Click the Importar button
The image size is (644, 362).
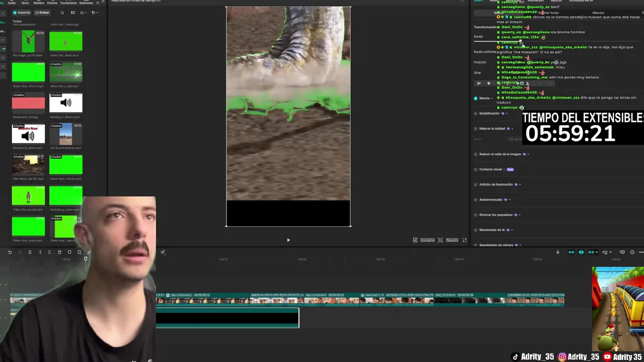tap(22, 13)
